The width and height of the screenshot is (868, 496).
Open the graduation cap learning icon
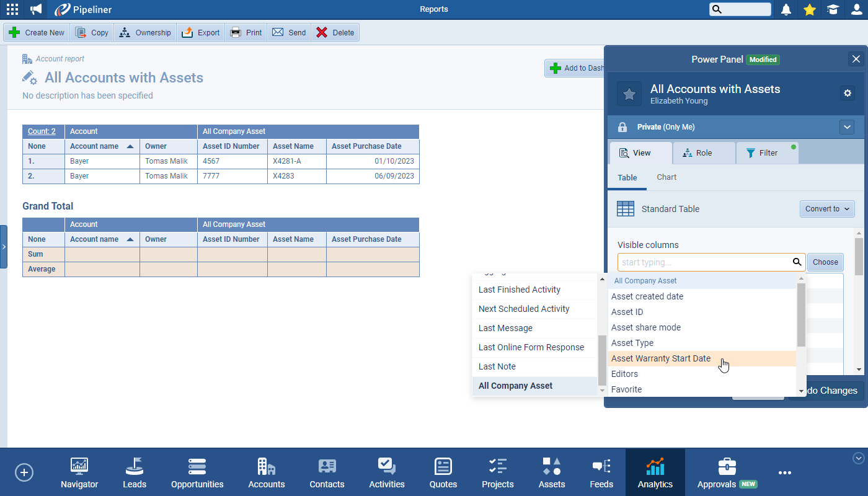click(x=833, y=9)
